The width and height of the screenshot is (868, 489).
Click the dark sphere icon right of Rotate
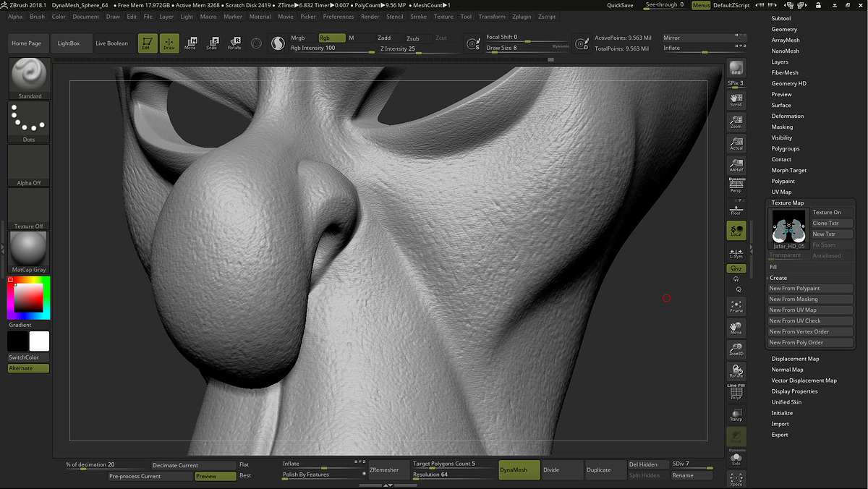[x=256, y=43]
